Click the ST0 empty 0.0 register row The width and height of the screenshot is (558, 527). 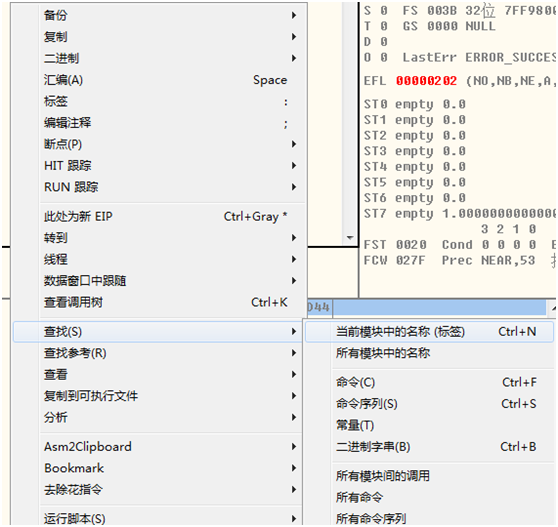pyautogui.click(x=415, y=104)
